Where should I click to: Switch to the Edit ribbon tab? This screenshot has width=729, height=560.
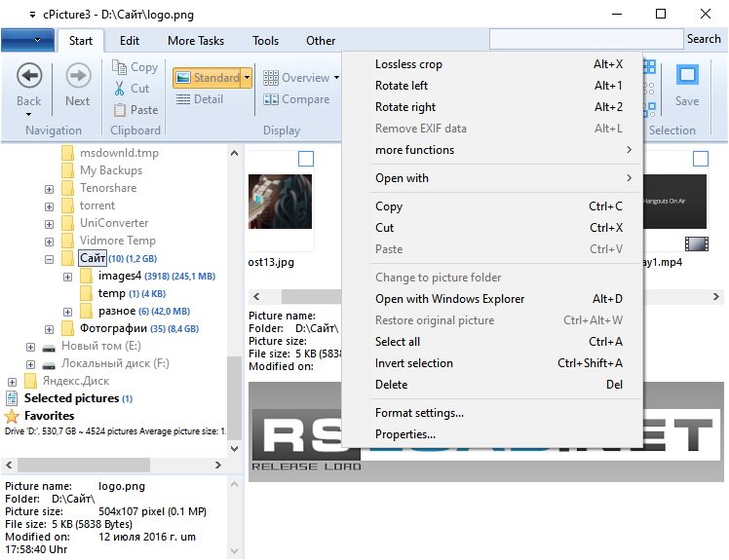[x=130, y=41]
